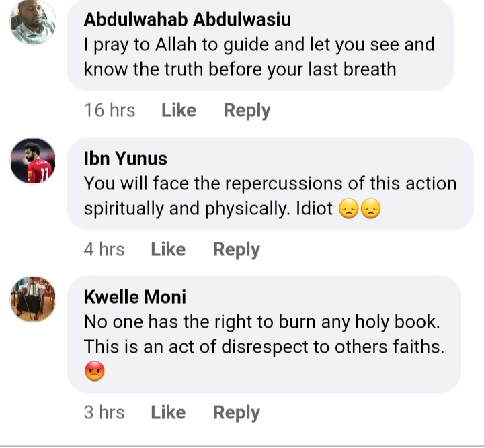Image resolution: width=484 pixels, height=448 pixels.
Task: Click the first sad emoji after Idiot
Action: click(x=349, y=210)
